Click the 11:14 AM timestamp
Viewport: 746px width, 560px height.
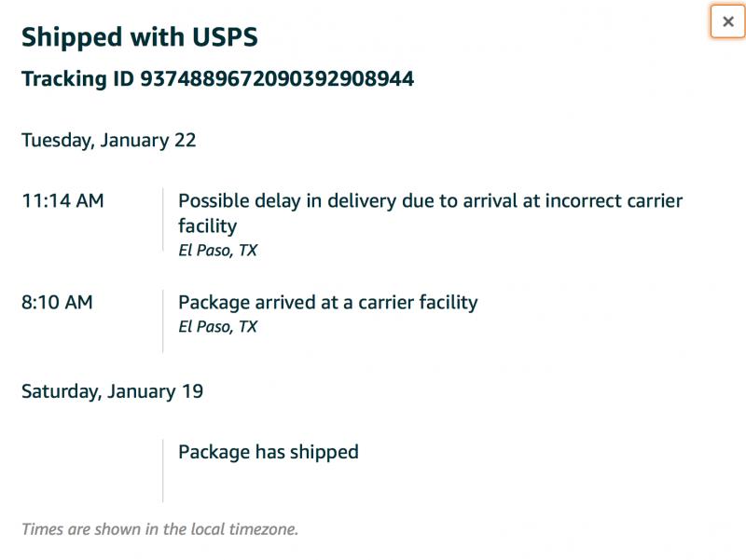pos(62,201)
